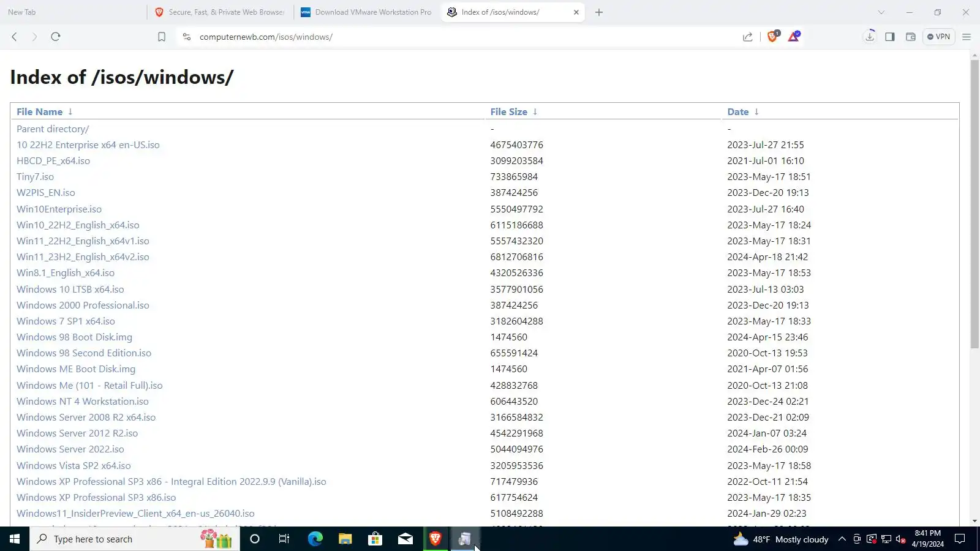Image resolution: width=980 pixels, height=551 pixels.
Task: Download Windows11_InsiderPreview_Client_x64_en-us_26040.iso
Action: [135, 514]
